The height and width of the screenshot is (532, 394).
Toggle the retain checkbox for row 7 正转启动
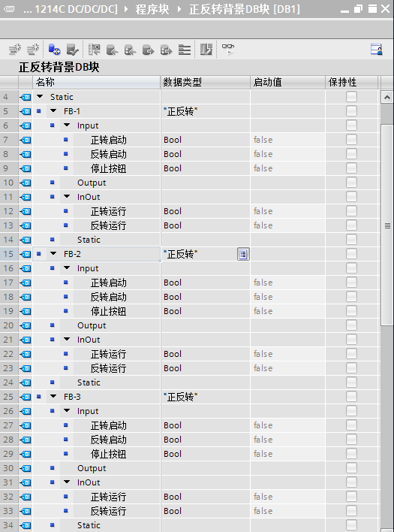(351, 140)
